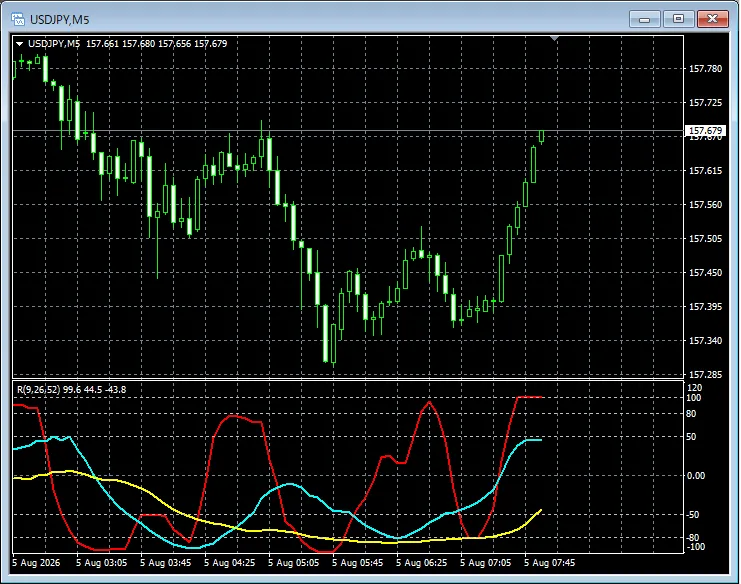Click the 5 Aug 05:05 time label
The width and height of the screenshot is (741, 584).
coord(293,563)
